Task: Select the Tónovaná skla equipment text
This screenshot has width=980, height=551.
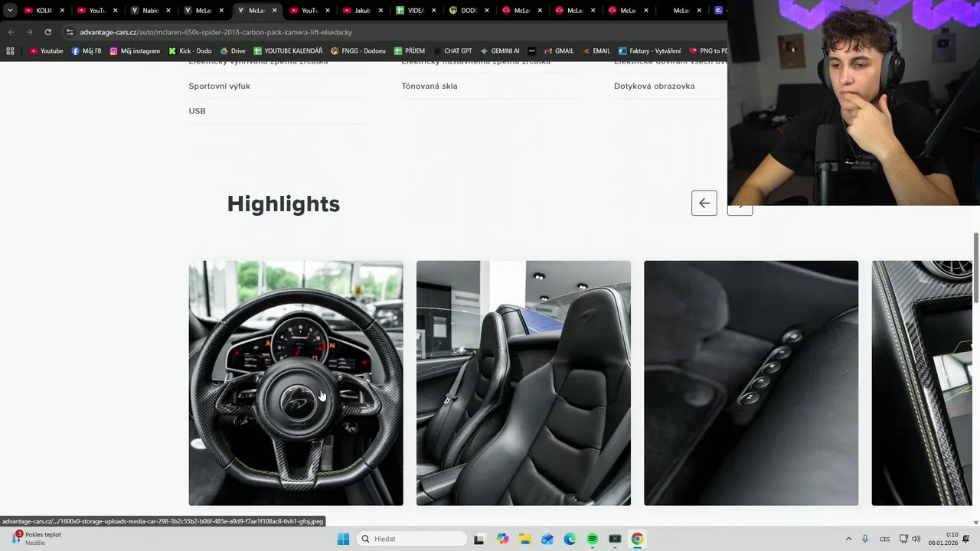Action: click(430, 86)
